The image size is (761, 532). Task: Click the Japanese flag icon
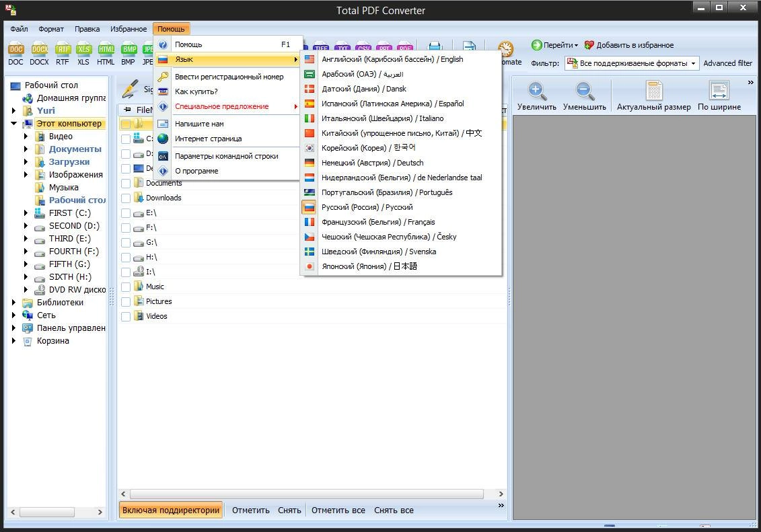[309, 266]
